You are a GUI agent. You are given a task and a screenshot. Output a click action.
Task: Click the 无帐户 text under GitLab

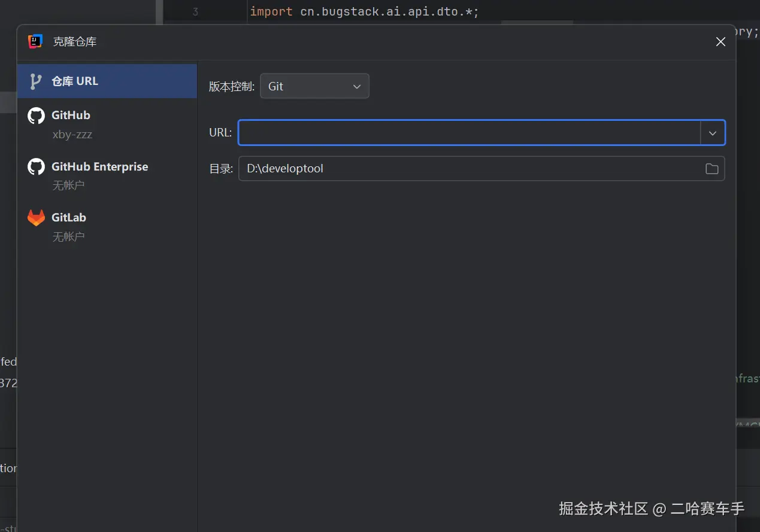pyautogui.click(x=68, y=237)
